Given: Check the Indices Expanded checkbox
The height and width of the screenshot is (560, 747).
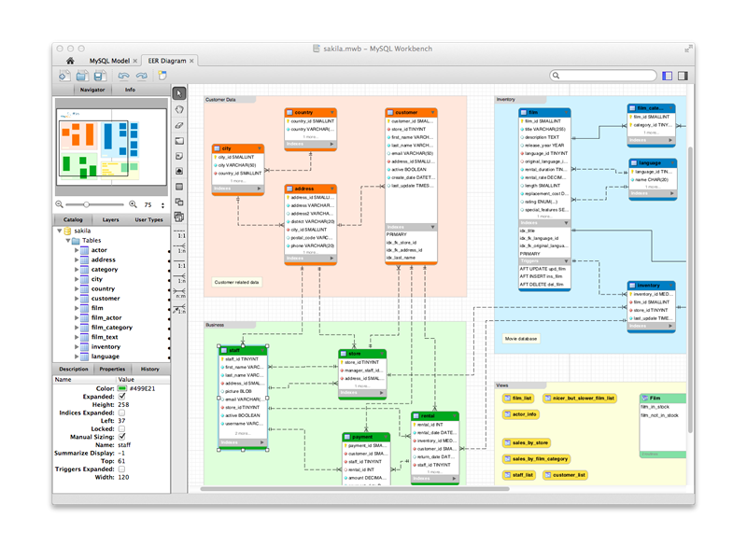Looking at the screenshot, I should click(x=122, y=413).
